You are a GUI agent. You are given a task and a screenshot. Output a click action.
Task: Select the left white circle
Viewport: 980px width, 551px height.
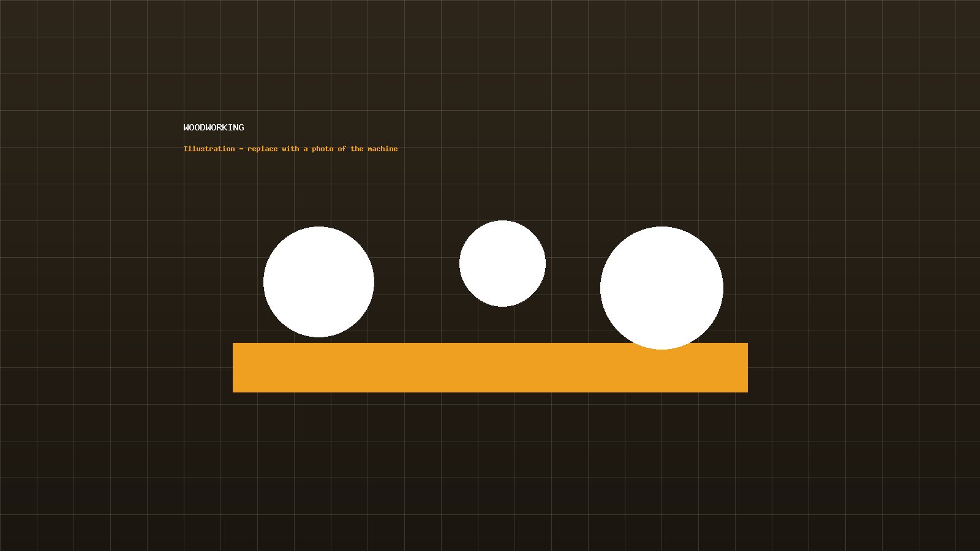(x=318, y=282)
